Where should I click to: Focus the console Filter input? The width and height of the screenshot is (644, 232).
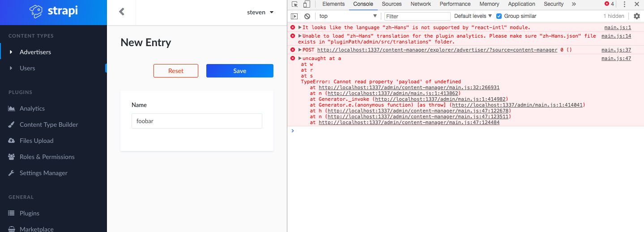coord(418,16)
